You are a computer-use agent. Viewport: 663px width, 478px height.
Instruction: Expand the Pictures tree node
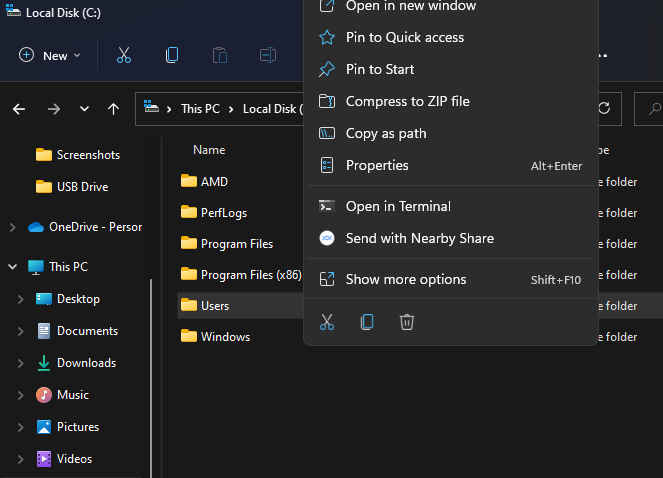click(20, 427)
